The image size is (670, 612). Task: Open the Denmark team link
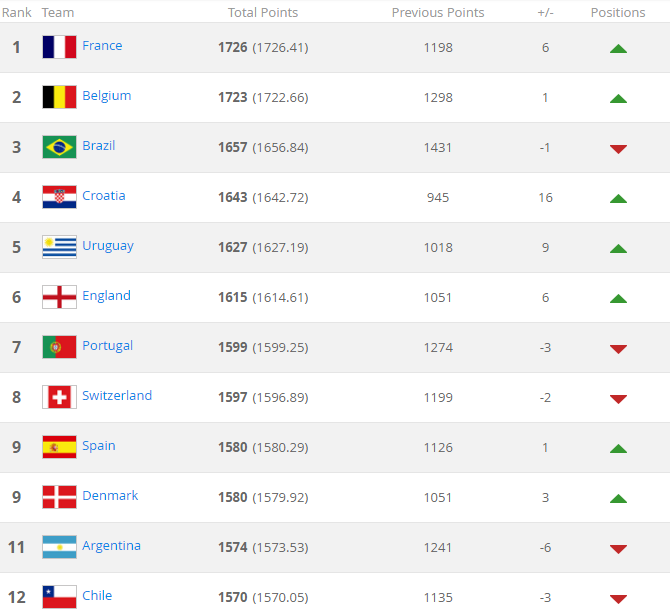[110, 495]
